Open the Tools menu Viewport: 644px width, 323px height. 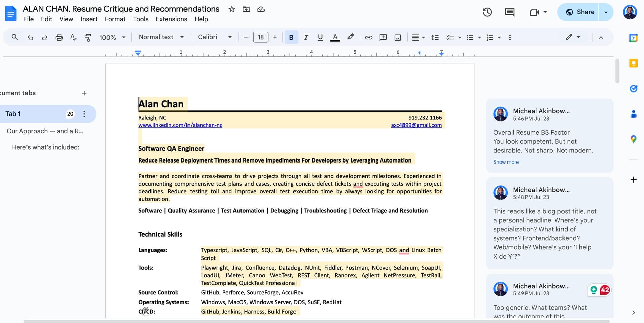(x=141, y=19)
